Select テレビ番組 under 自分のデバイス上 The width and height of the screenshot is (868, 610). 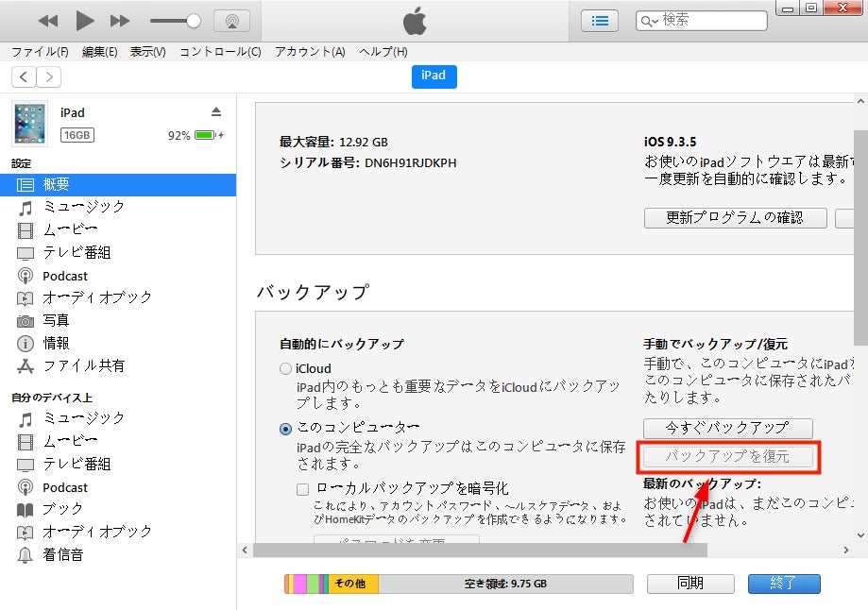tap(118, 465)
